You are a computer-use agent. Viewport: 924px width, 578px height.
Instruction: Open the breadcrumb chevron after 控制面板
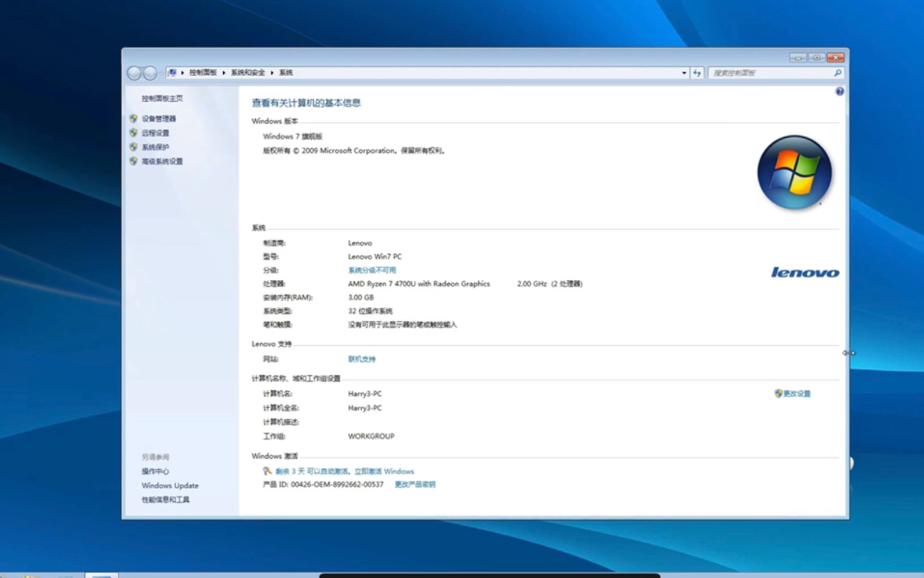pos(224,72)
